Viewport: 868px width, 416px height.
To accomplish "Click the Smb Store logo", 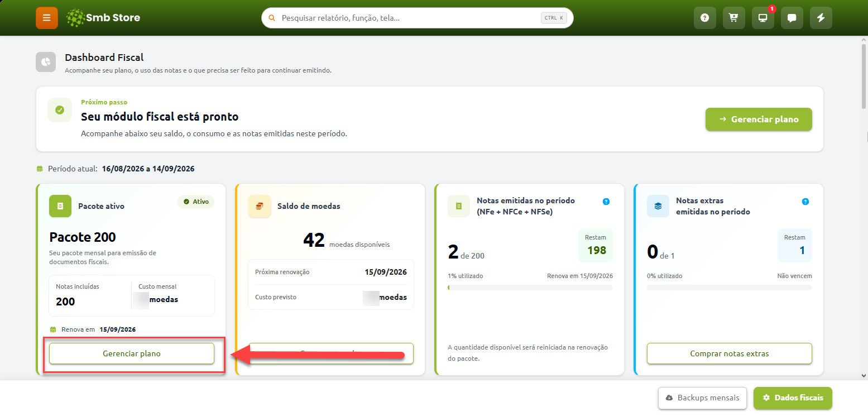I will pos(103,18).
